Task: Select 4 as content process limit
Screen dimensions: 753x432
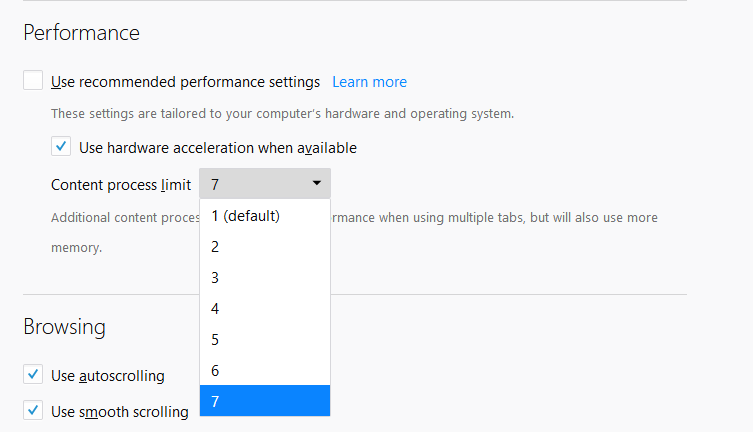Action: [264, 308]
